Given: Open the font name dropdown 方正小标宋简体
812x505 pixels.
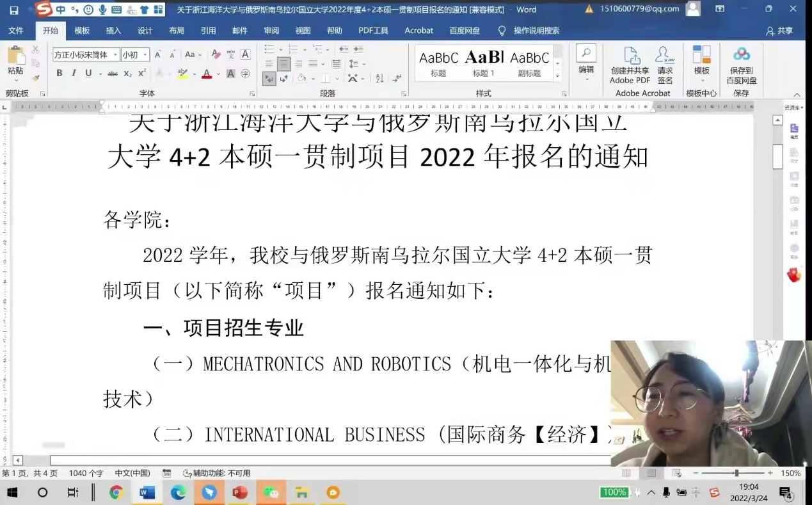Looking at the screenshot, I should (x=86, y=55).
